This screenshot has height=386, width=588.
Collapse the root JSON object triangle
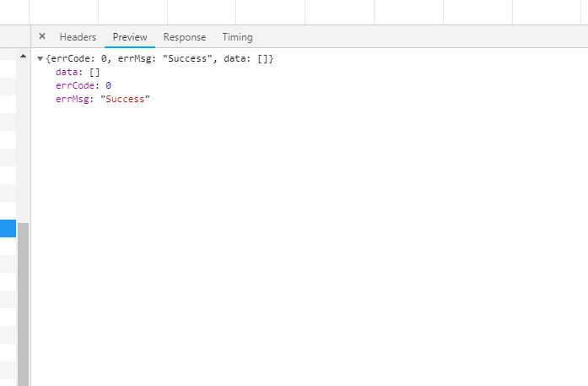[40, 58]
